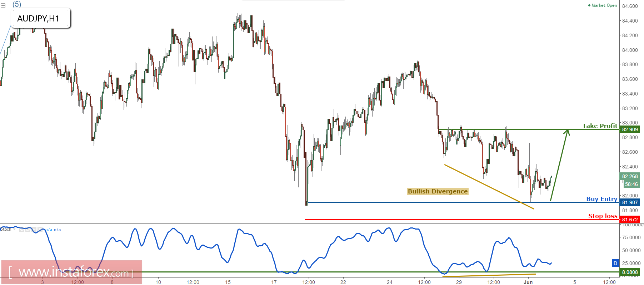The height and width of the screenshot is (285, 644).
Task: Click the 29 date label on the time axis
Action: (459, 282)
